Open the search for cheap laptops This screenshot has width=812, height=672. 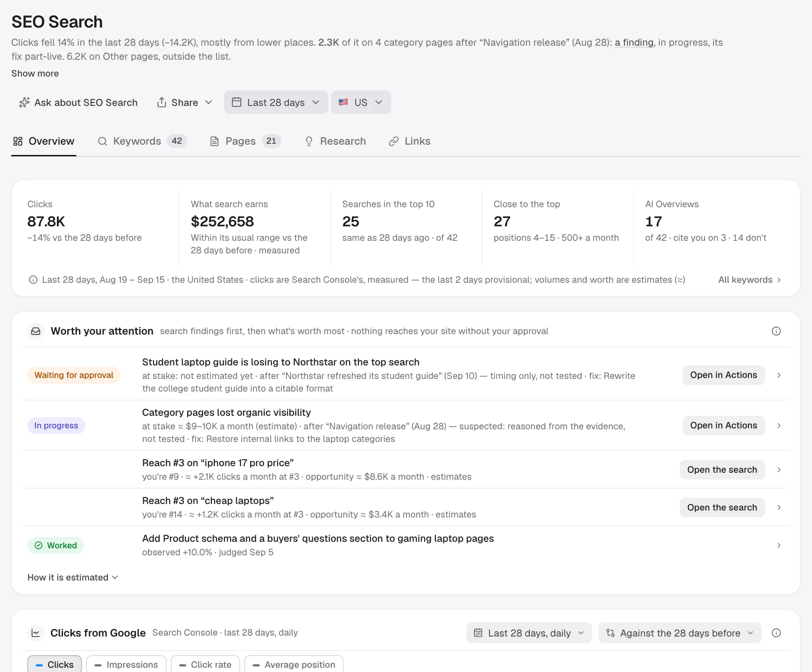[722, 508]
